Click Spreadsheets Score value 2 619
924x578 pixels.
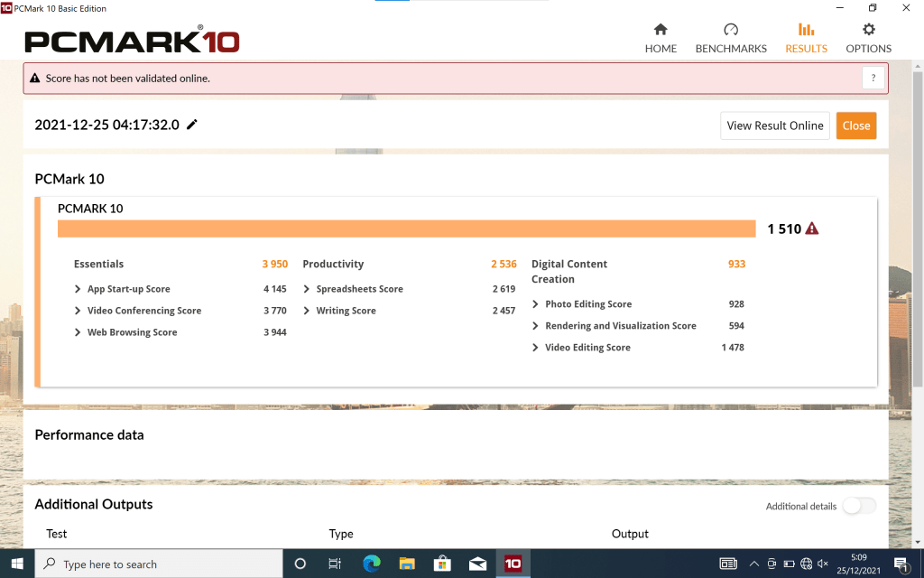point(504,289)
